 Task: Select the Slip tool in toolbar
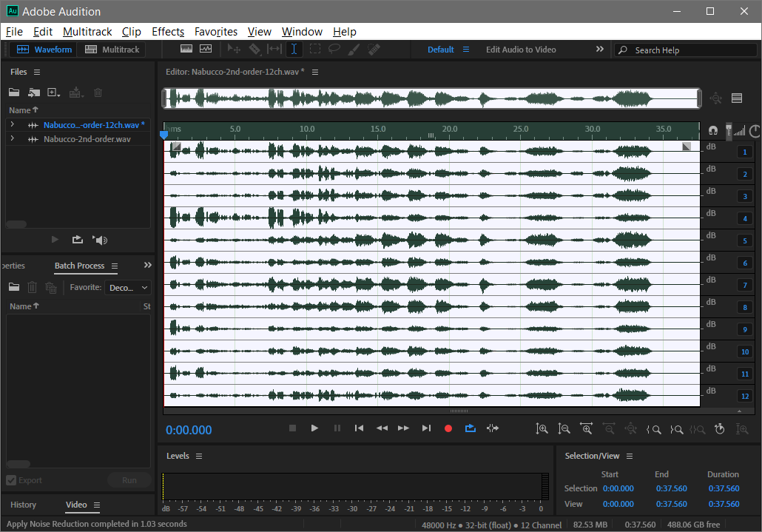click(274, 49)
